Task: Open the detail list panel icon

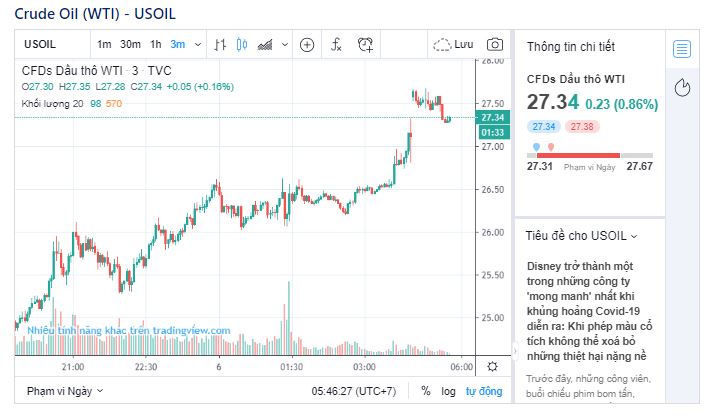Action: (x=682, y=49)
